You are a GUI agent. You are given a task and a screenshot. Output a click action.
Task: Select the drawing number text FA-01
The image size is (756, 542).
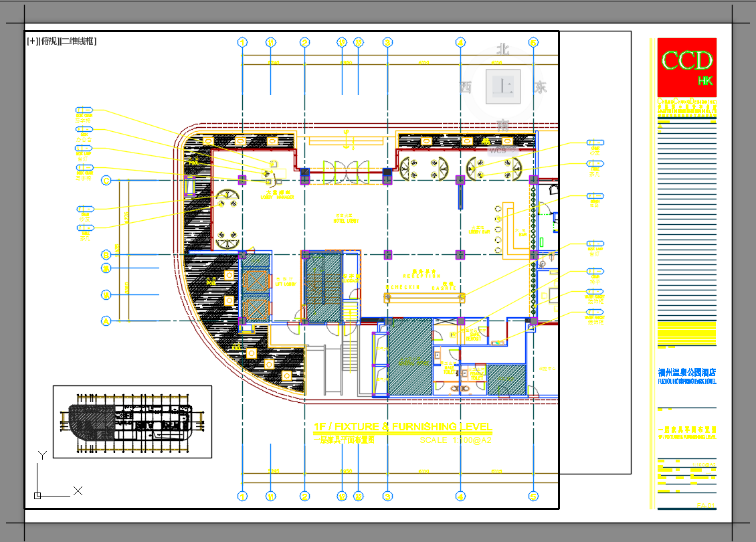[x=706, y=505]
